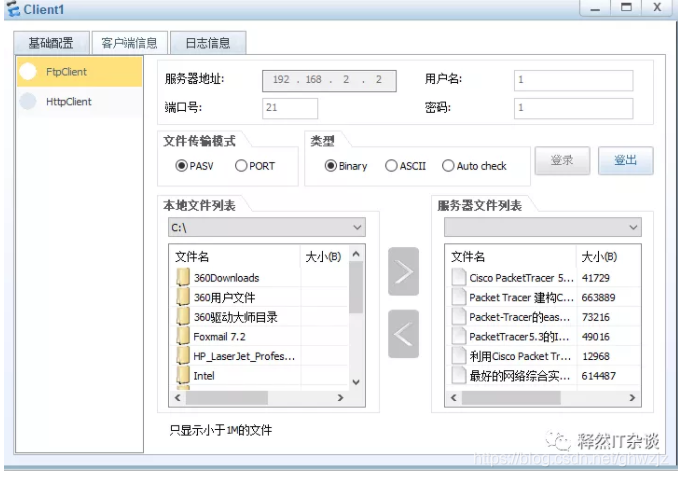Click server list 文件名 column header
Screen dimensions: 678x477
pos(512,257)
